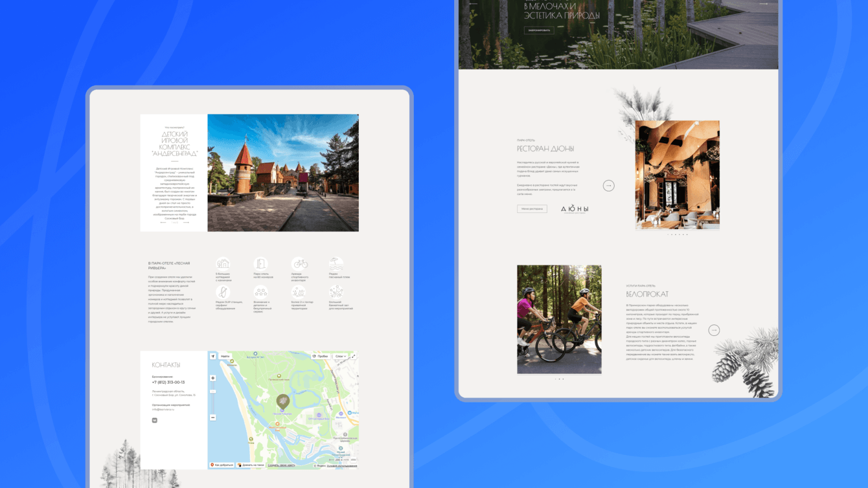Expand the map to fullscreen

[354, 356]
